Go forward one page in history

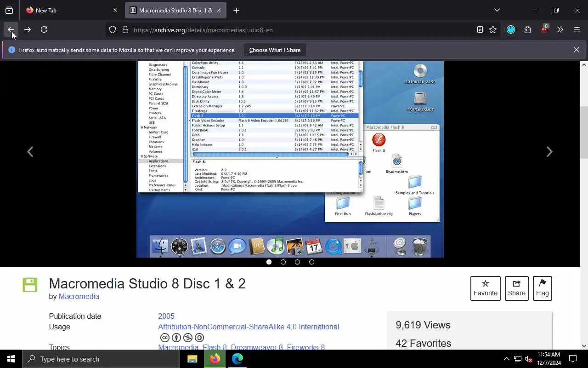coord(28,30)
